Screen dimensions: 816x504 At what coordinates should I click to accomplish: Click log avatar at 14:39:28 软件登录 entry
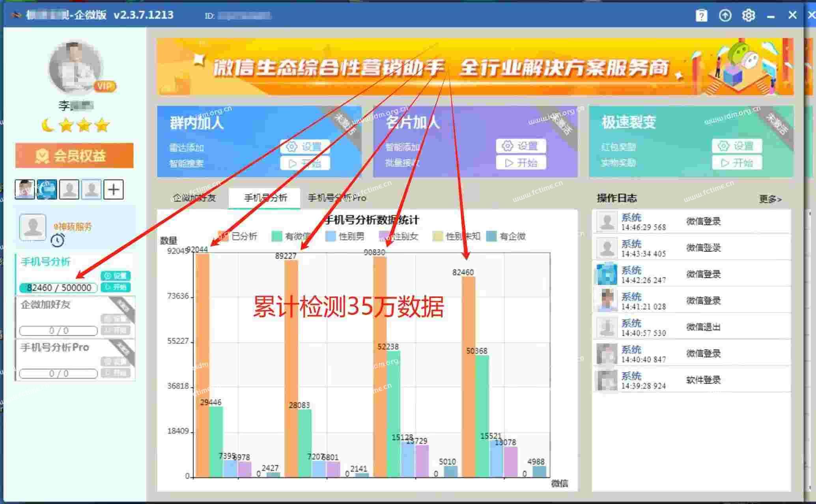tap(607, 380)
